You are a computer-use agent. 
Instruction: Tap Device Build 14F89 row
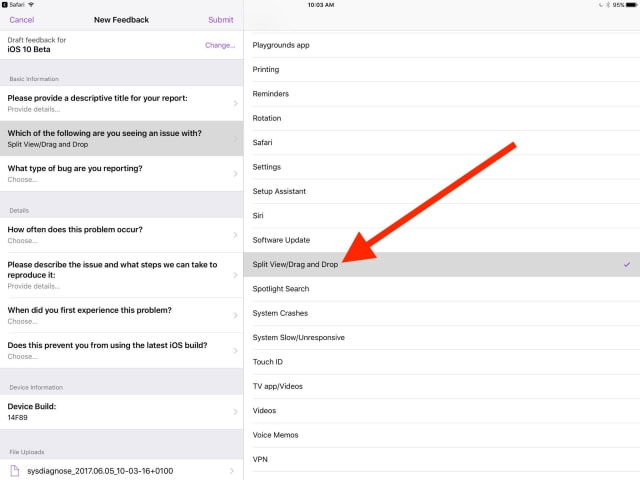[x=122, y=411]
